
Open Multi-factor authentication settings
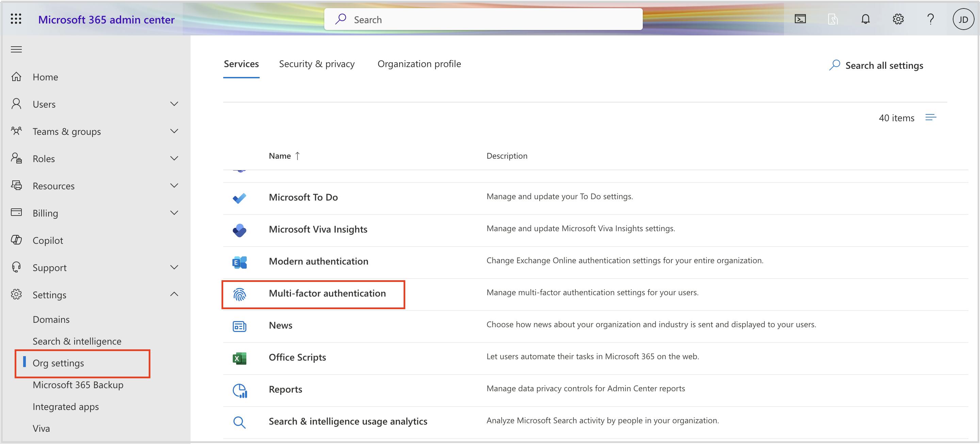327,293
